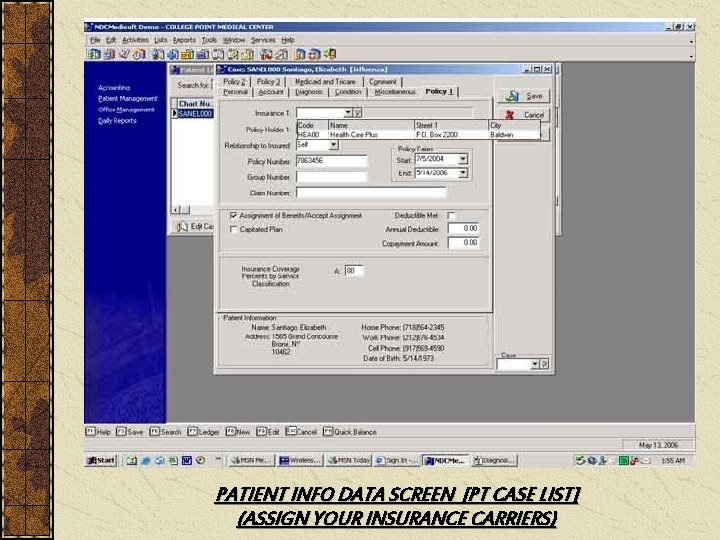Open Office Management in the sidebar
Screen dimensions: 720x540
pos(126,110)
